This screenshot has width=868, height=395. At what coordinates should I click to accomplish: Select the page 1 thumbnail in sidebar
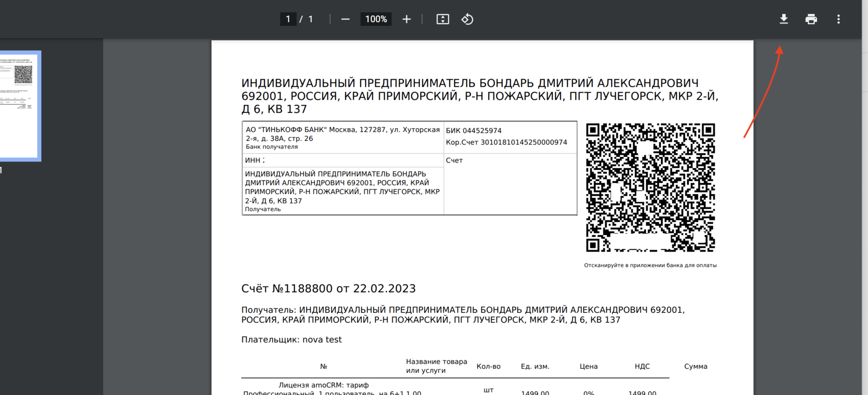[x=19, y=105]
